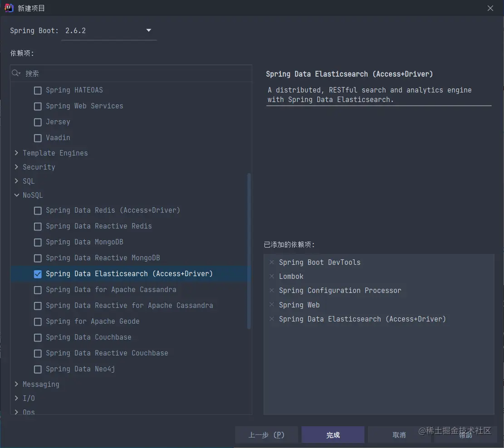
Task: Tick the Jersey checkbox
Action: 38,122
